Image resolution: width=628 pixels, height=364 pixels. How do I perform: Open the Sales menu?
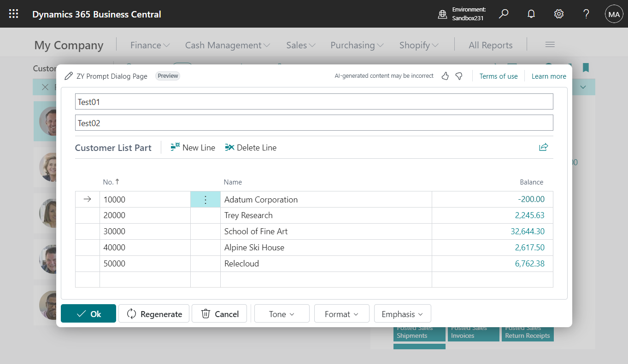(300, 45)
